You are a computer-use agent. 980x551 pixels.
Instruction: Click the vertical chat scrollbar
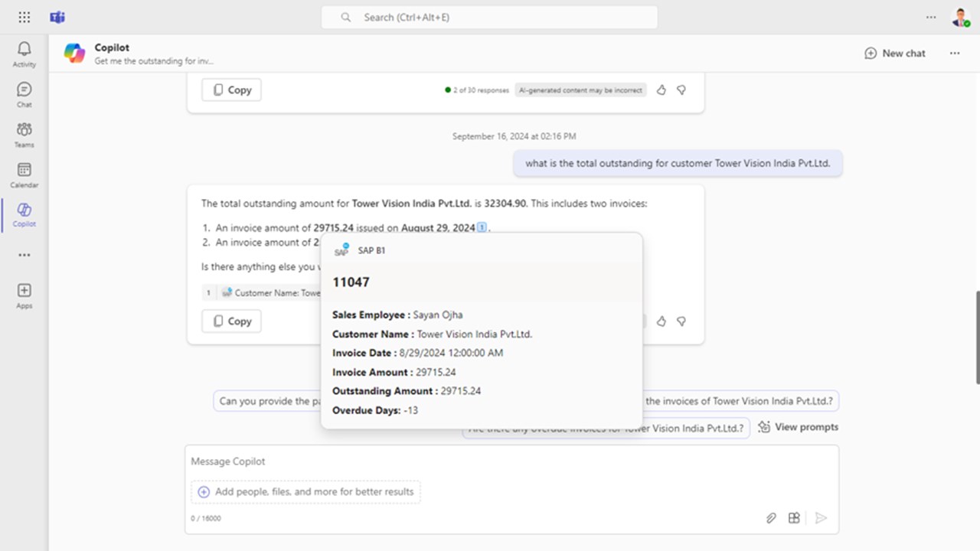click(x=976, y=337)
